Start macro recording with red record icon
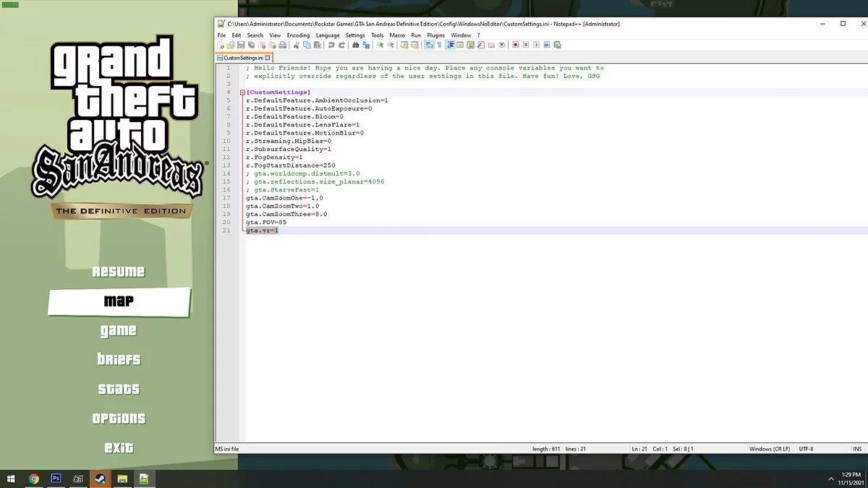This screenshot has height=488, width=868. pyautogui.click(x=516, y=45)
